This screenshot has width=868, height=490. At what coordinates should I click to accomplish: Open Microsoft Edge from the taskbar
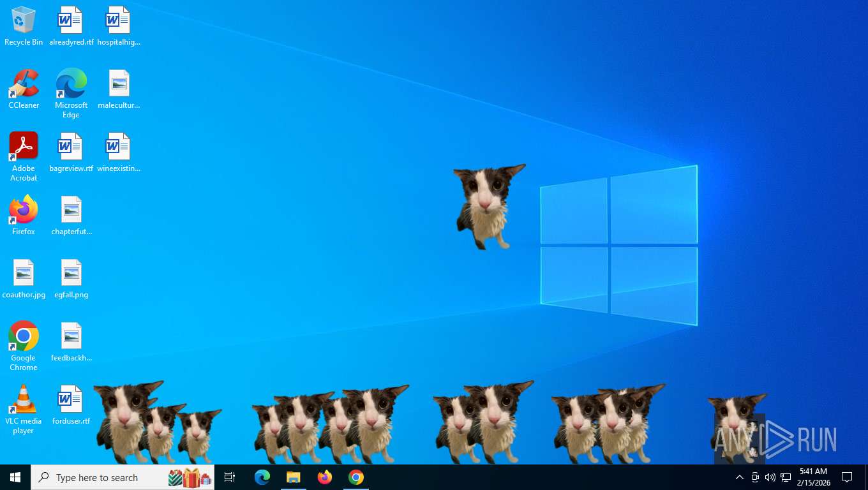[x=262, y=477]
